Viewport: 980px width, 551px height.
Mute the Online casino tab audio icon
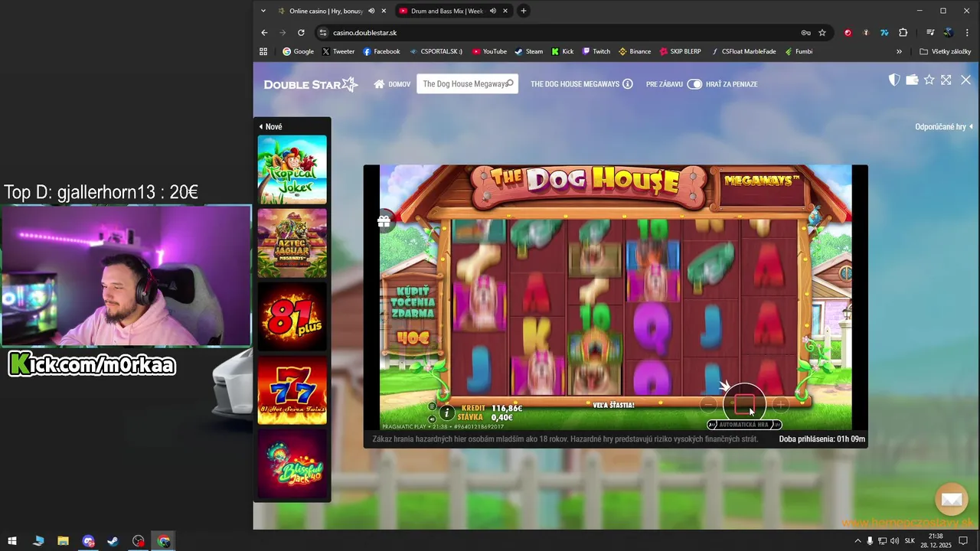[x=371, y=11]
